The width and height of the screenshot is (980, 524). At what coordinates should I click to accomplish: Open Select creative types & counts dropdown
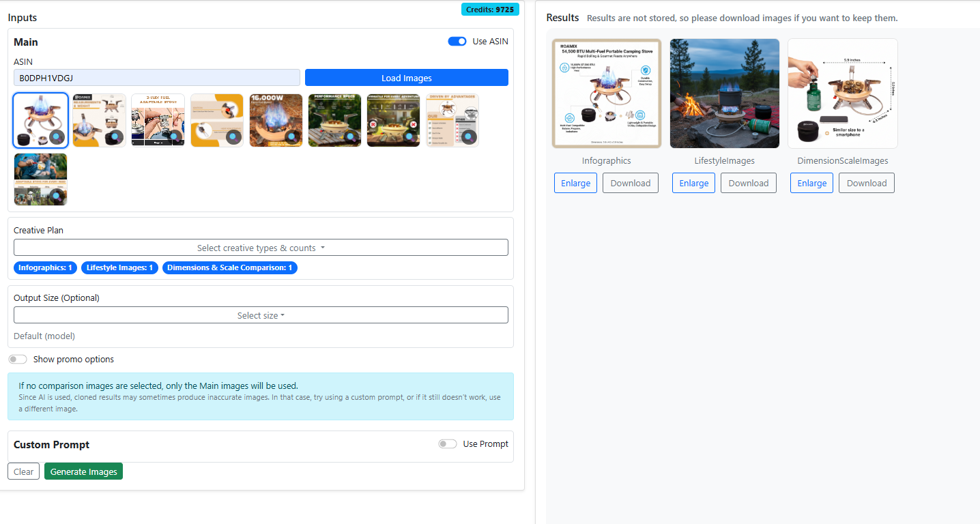pos(261,248)
